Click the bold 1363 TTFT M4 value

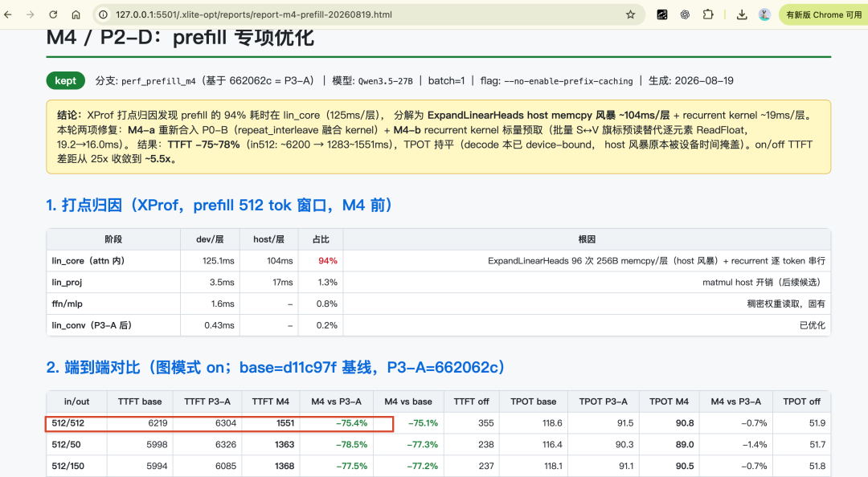tap(285, 445)
